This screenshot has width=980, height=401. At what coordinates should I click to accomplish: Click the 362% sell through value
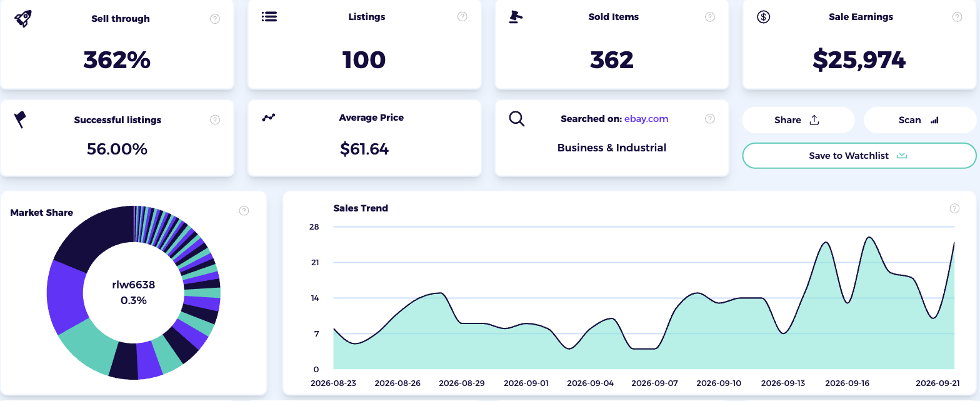117,60
